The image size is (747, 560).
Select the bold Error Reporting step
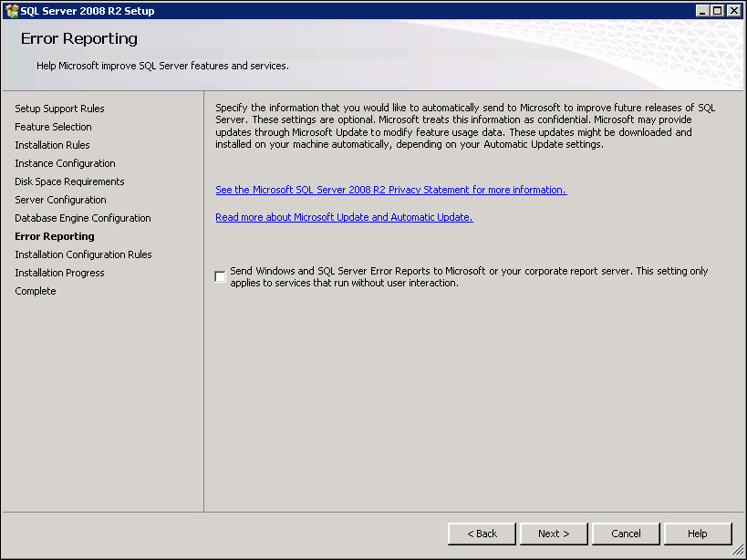click(55, 236)
